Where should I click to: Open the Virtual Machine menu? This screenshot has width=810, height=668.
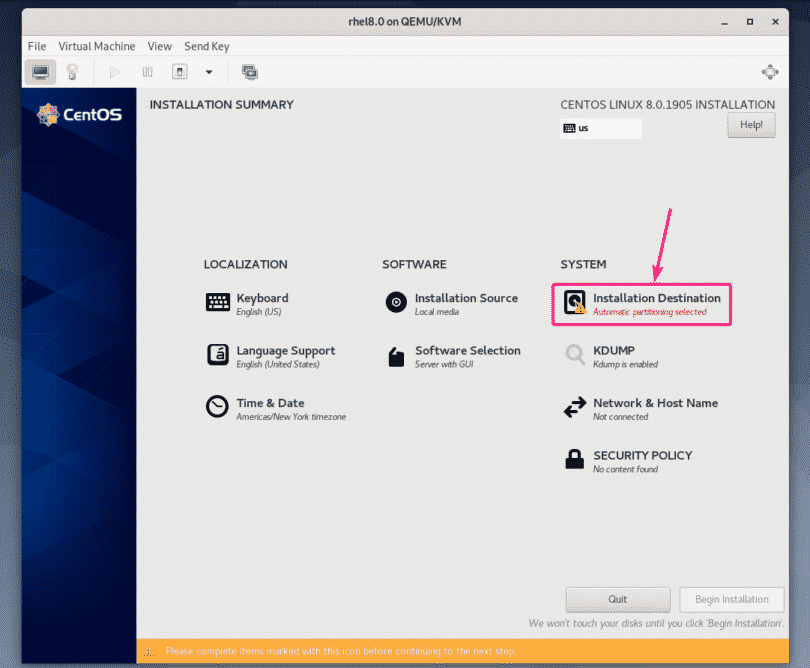pos(96,46)
